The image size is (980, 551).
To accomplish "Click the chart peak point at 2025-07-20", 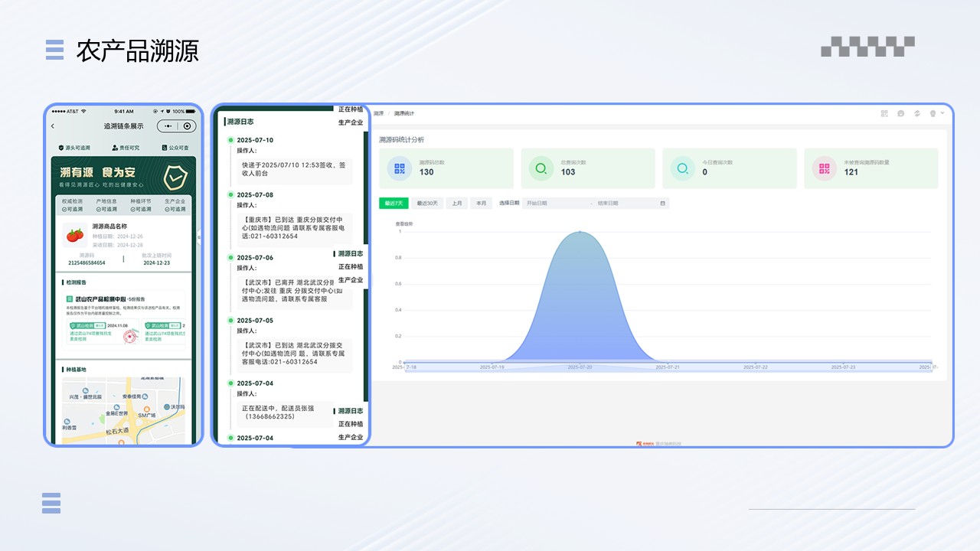I will point(580,232).
